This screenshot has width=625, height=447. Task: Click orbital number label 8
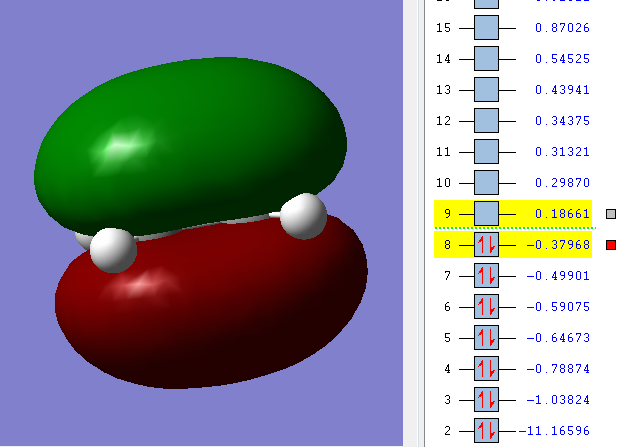click(447, 245)
